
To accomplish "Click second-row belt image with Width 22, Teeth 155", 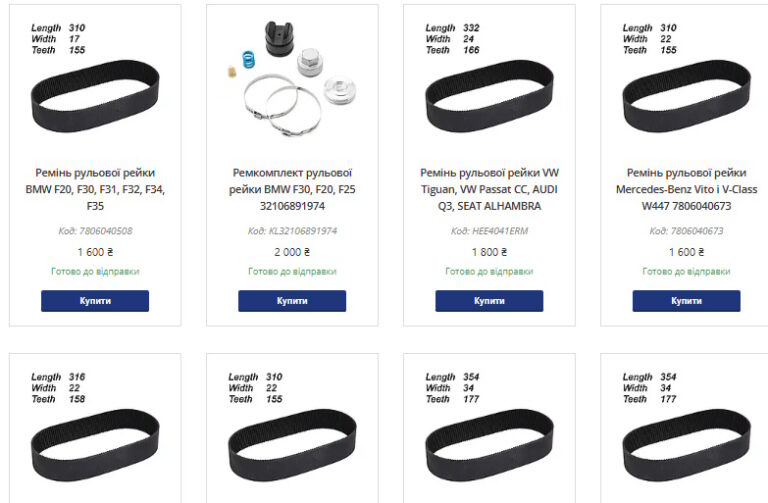I will pos(292,442).
